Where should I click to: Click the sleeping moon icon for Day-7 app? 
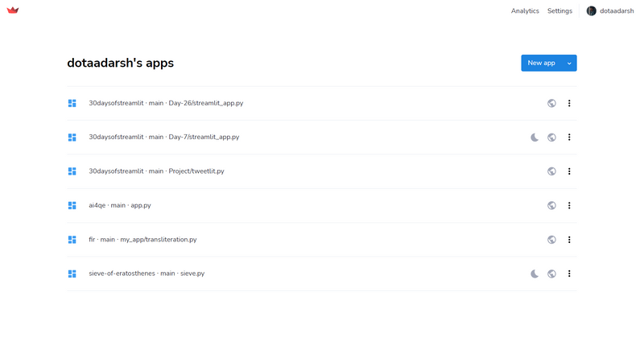pyautogui.click(x=535, y=138)
